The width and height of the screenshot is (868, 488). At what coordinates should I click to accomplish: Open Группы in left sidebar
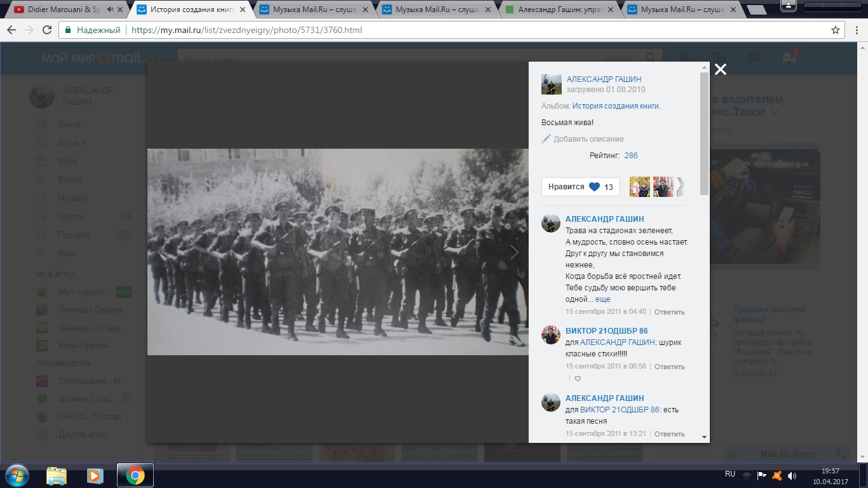click(71, 216)
